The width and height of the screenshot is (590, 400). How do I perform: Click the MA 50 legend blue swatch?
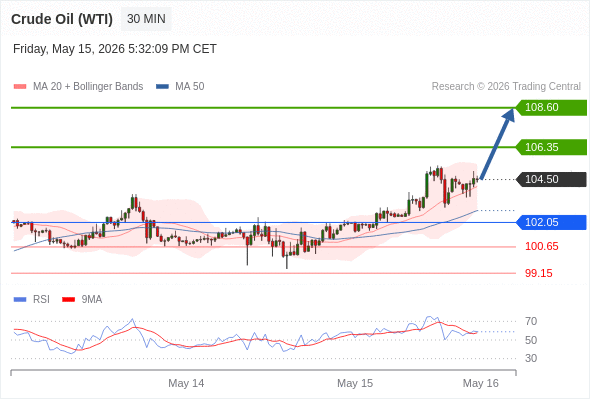point(162,87)
